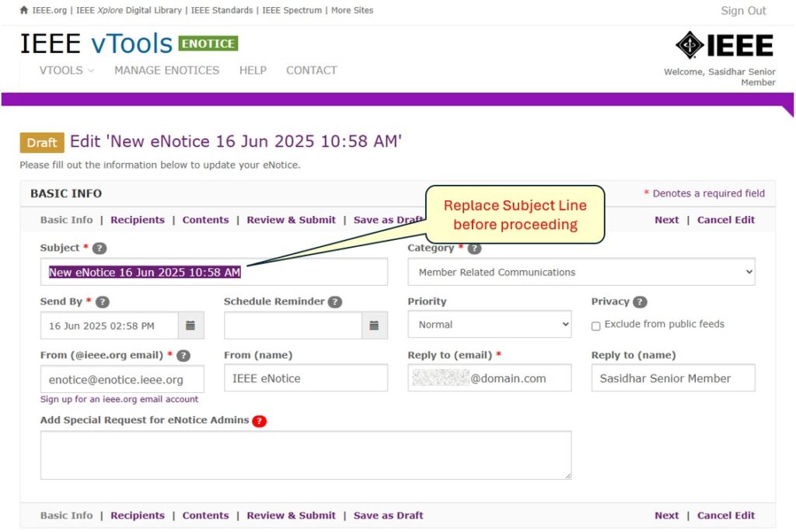
Task: Open the Priority dropdown
Action: pos(490,325)
